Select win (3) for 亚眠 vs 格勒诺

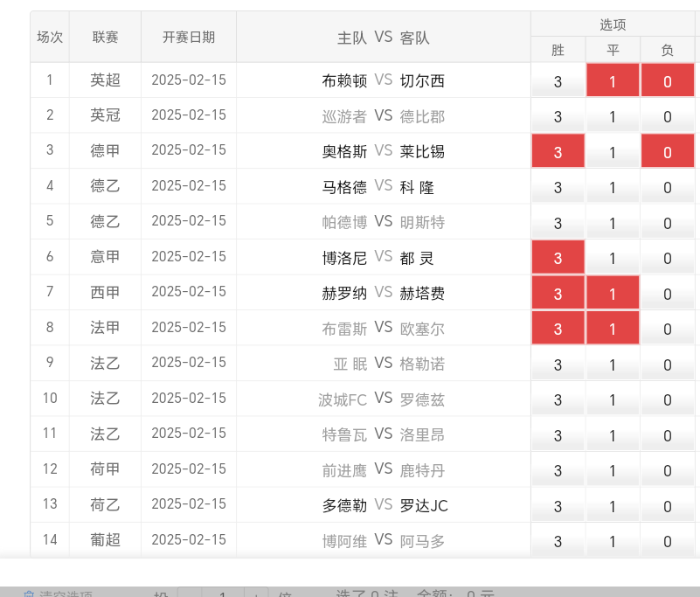point(558,364)
